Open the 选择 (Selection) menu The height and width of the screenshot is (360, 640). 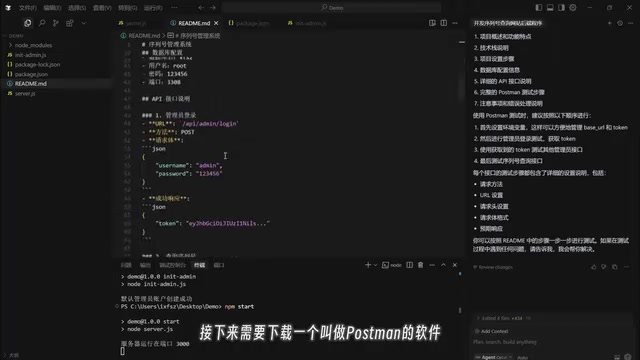(77, 8)
